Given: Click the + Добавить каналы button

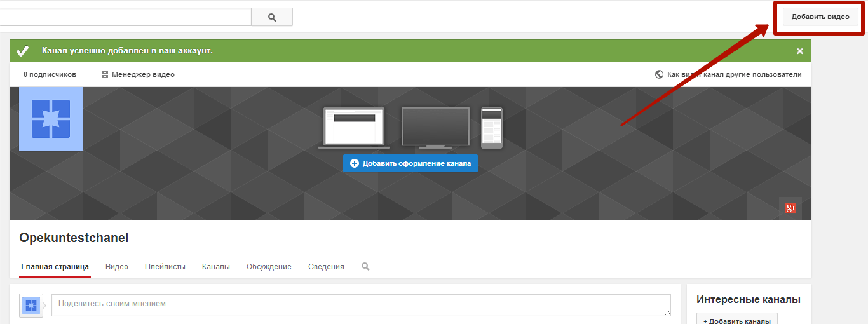Looking at the screenshot, I should (736, 320).
